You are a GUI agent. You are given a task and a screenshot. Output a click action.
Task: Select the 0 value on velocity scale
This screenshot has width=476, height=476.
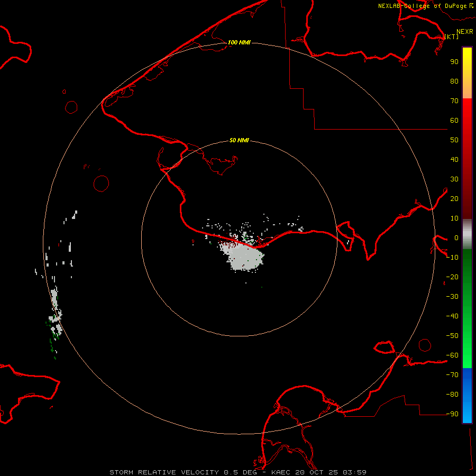click(456, 237)
